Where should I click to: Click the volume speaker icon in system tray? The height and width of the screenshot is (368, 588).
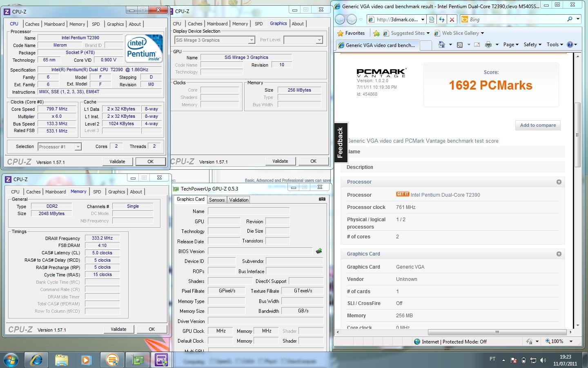543,360
